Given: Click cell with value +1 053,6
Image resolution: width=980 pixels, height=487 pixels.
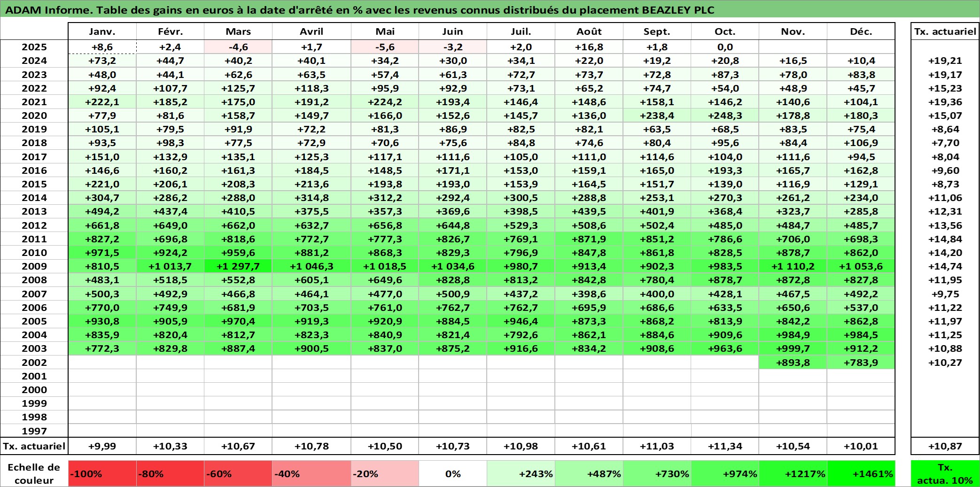Looking at the screenshot, I should tap(861, 266).
